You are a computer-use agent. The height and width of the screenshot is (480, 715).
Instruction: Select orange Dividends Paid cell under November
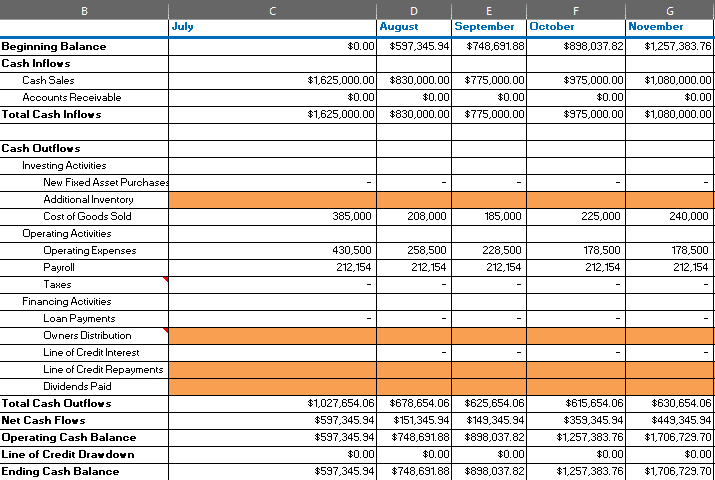point(670,387)
